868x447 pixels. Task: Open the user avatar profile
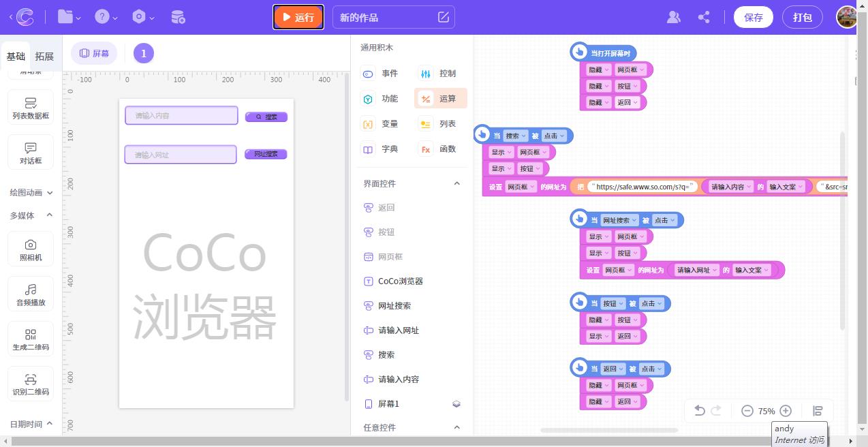tap(847, 17)
